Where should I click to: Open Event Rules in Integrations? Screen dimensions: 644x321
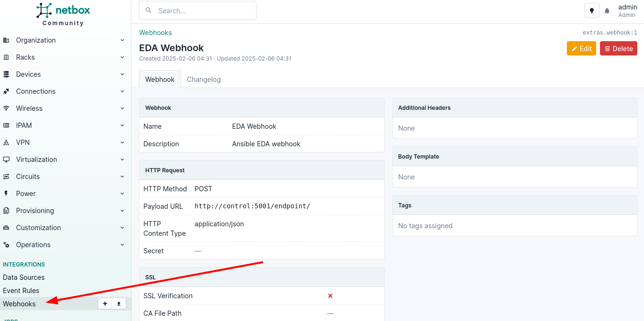[21, 291]
